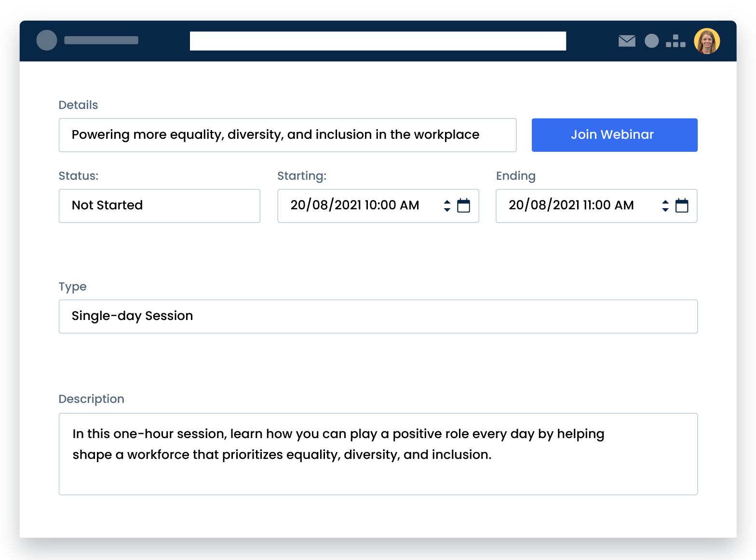The height and width of the screenshot is (560, 756).
Task: Click the search bar in the header
Action: point(378,41)
